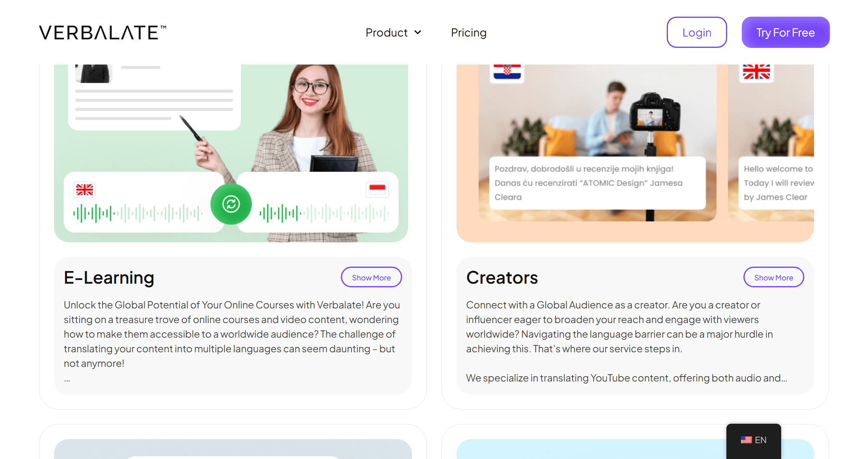
Task: Go to the Pricing page
Action: pyautogui.click(x=469, y=32)
